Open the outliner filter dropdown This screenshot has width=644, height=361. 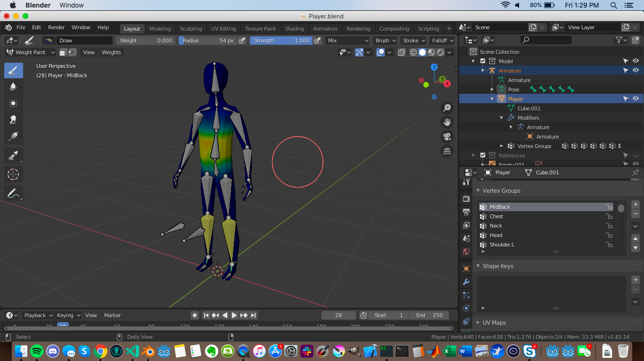(x=621, y=40)
